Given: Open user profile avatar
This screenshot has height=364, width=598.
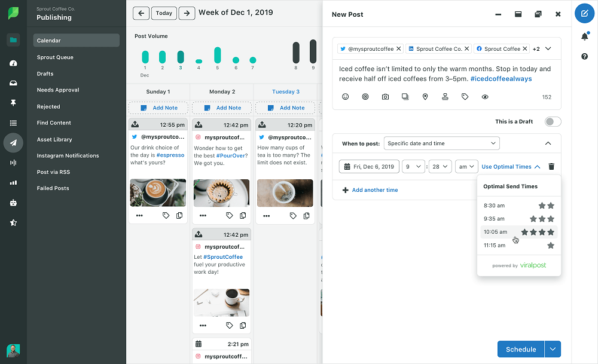Looking at the screenshot, I should (13, 351).
